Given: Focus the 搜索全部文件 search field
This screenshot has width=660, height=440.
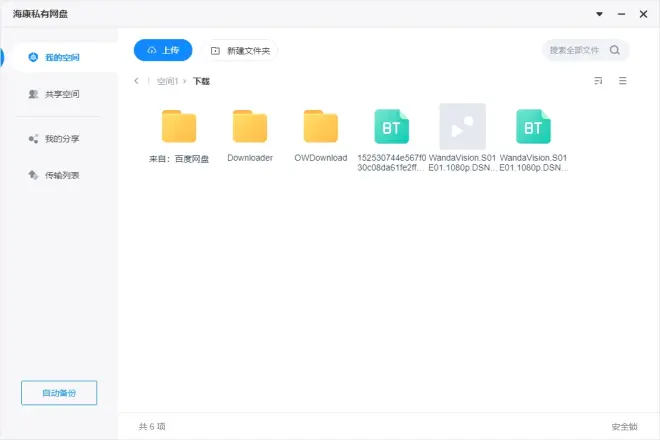Looking at the screenshot, I should pos(577,50).
